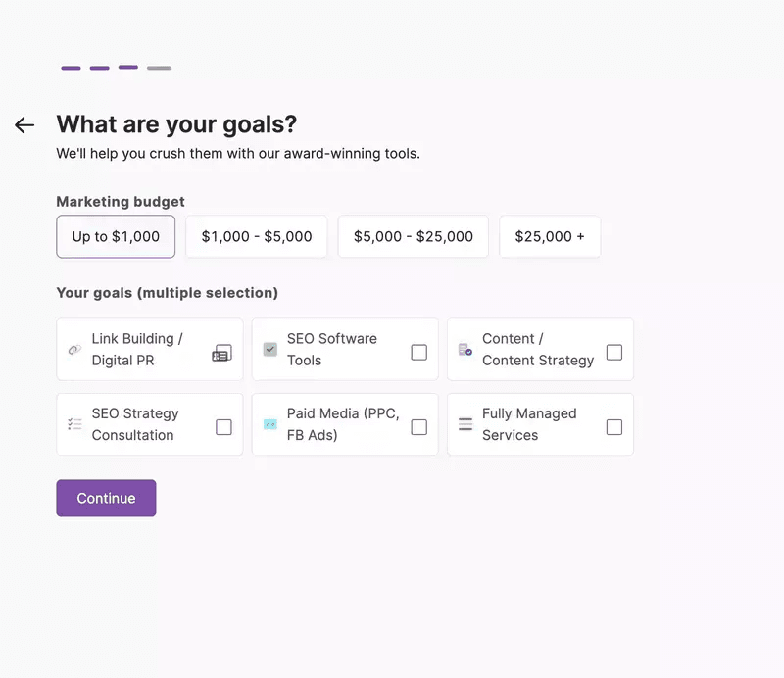Enable the Content / Content Strategy checkbox
Screen dimensions: 784x678
[614, 350]
